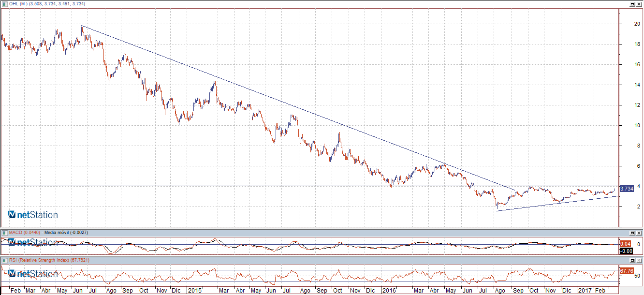Select the Media móvil (-0.0027) label
644x295 pixels.
(x=66, y=233)
